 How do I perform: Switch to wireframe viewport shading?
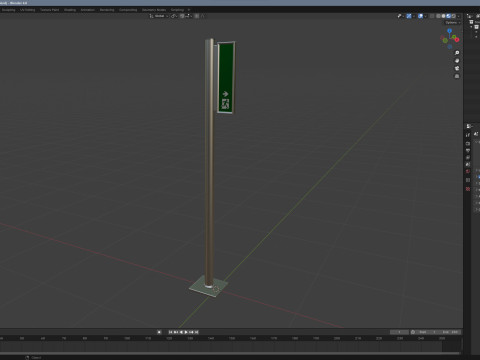[438, 16]
